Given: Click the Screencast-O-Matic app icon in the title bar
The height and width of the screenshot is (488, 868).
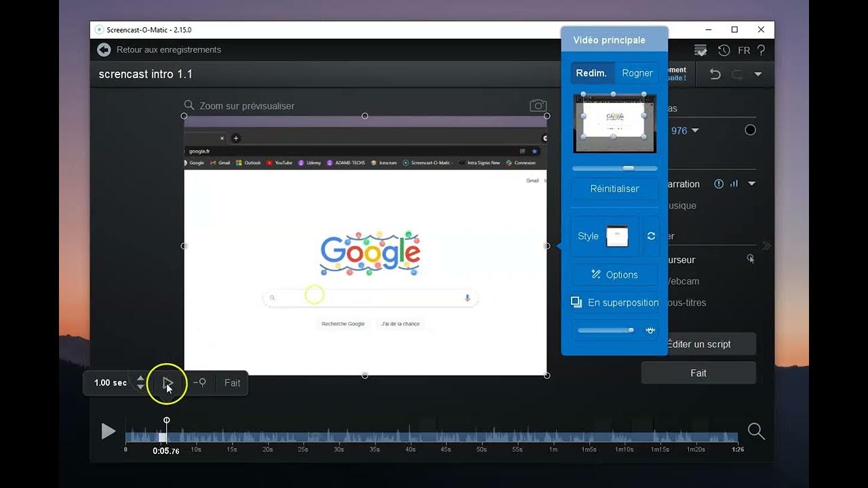Looking at the screenshot, I should pos(100,30).
